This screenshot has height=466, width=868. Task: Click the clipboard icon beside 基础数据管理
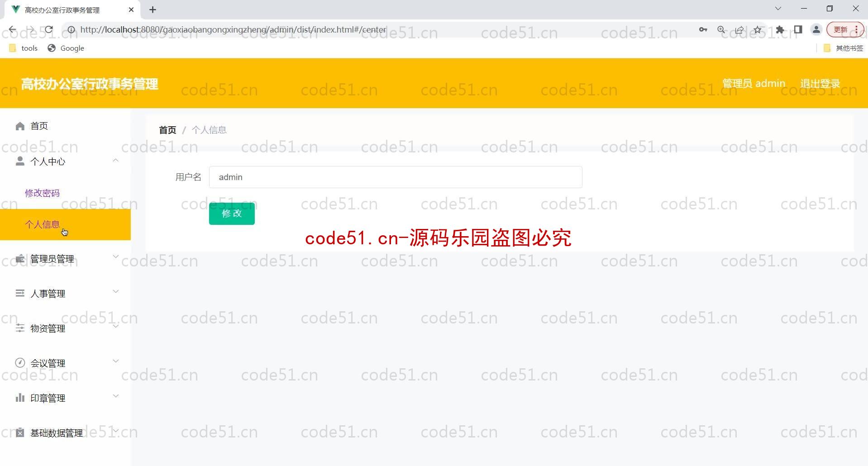[x=20, y=433]
